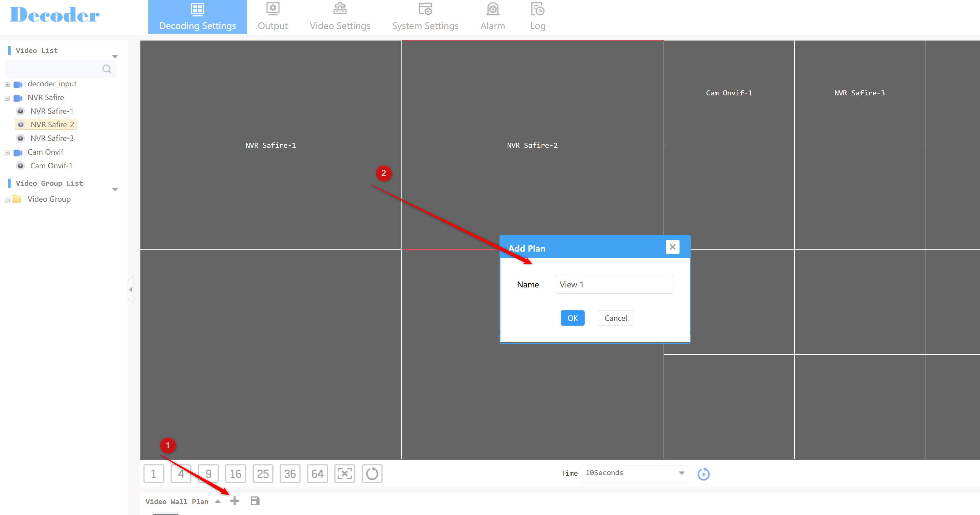980x515 pixels.
Task: Switch to single window layout
Action: tap(154, 474)
